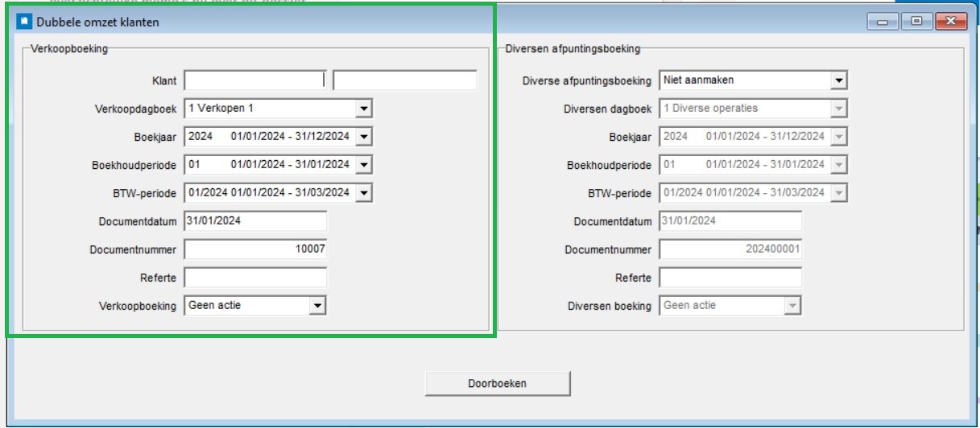Click the first Klant input field
Screen dimensions: 980x428
pos(256,80)
